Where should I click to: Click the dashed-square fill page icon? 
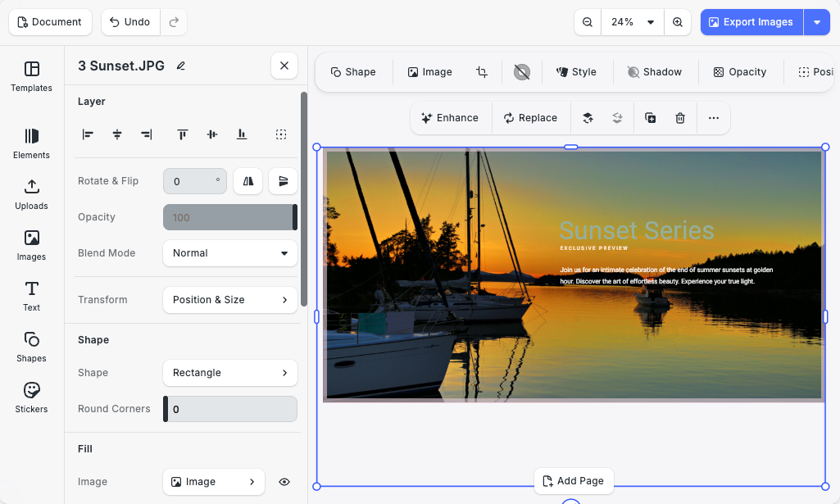tap(281, 134)
